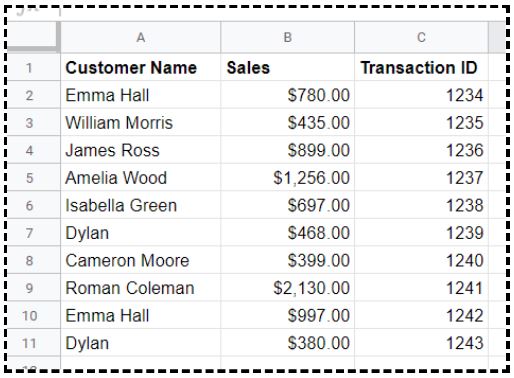514x378 pixels.
Task: Click the select-all corner box
Action: pyautogui.click(x=33, y=36)
